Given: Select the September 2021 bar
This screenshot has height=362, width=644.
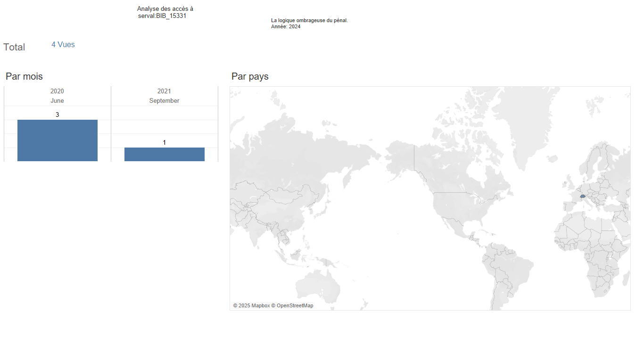Looking at the screenshot, I should point(164,154).
